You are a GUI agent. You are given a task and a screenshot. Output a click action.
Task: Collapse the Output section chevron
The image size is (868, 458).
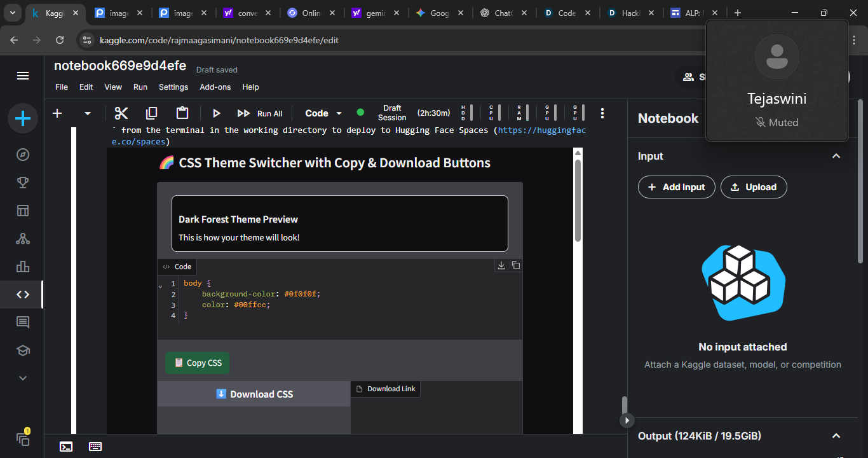pyautogui.click(x=836, y=436)
